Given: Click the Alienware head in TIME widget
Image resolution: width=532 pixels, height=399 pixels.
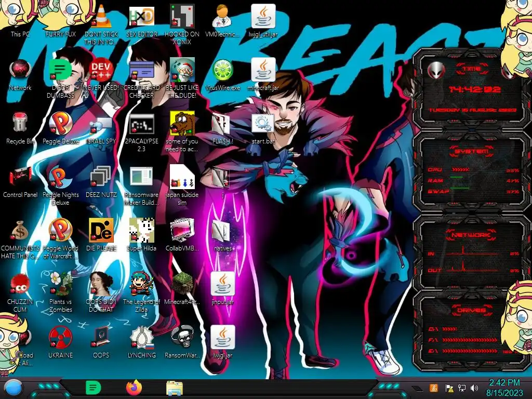Looking at the screenshot, I should 436,71.
